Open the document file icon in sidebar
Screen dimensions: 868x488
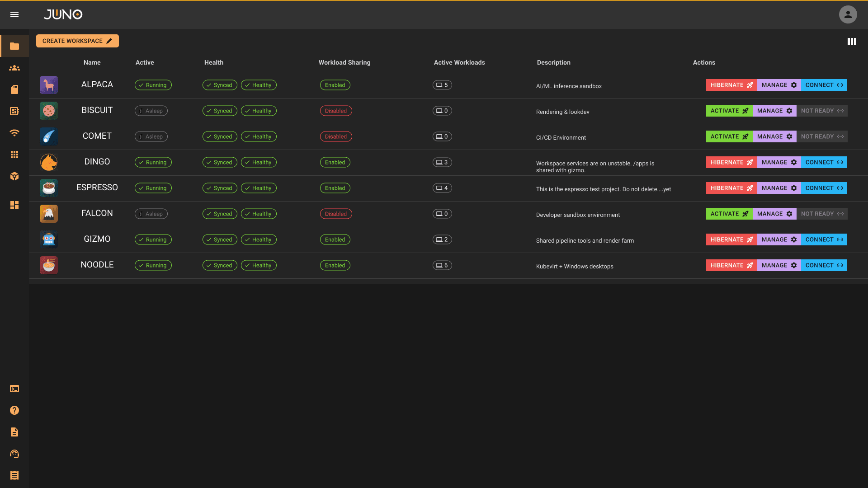tap(14, 432)
